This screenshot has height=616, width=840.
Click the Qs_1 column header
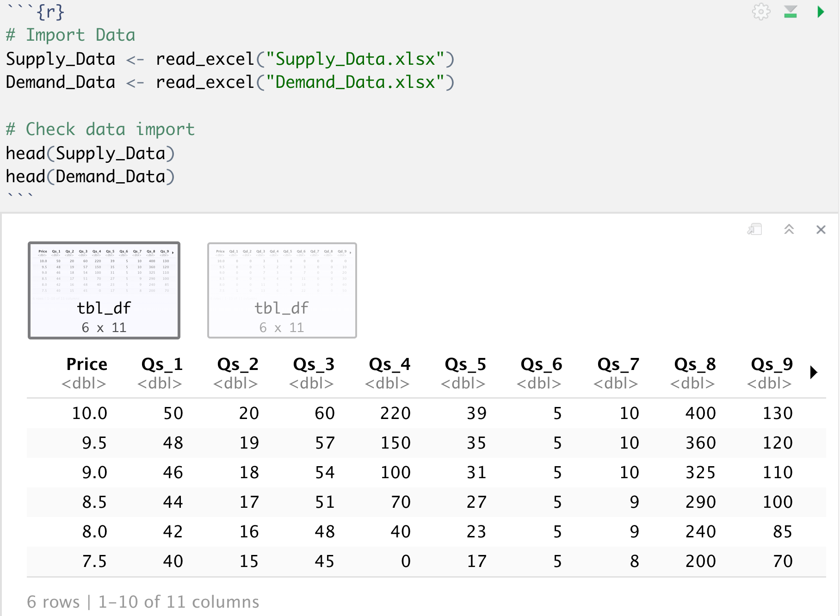(x=162, y=364)
